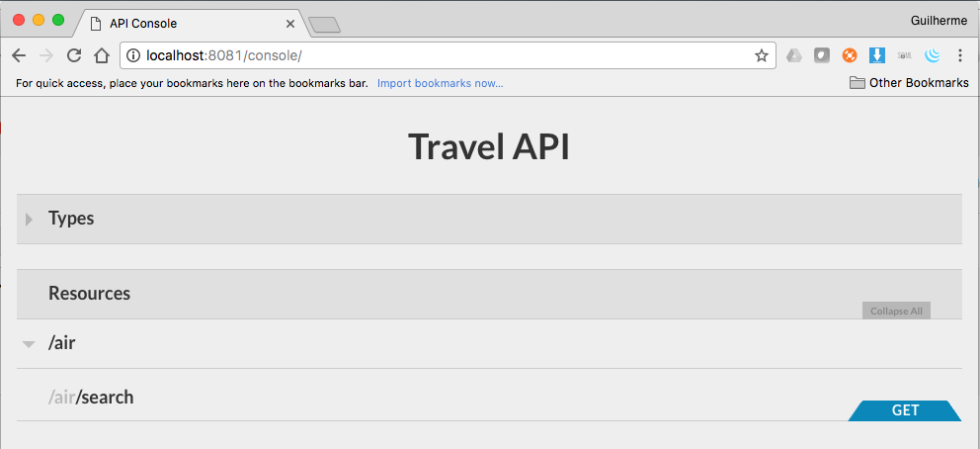Click the blue swirl jQuery extension icon

(932, 55)
